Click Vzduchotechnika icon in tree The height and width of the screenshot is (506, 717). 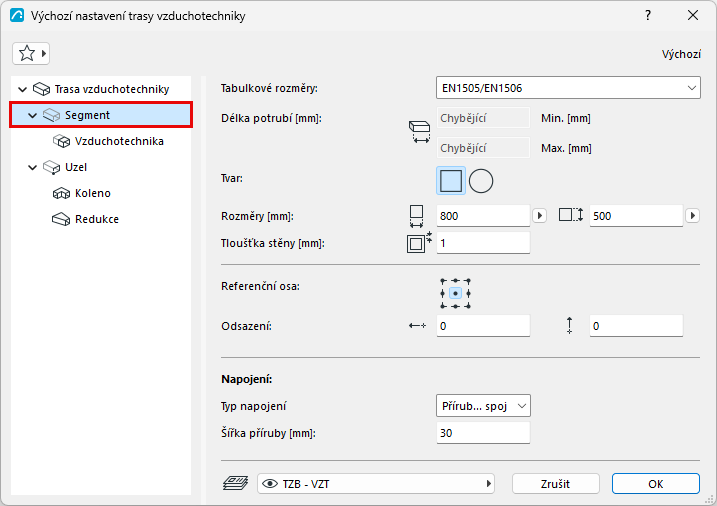61,141
